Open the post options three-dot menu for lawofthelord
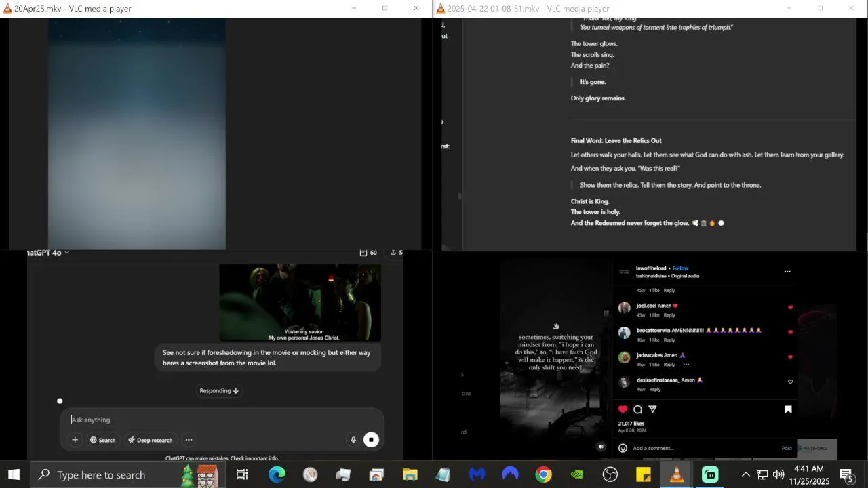868x488 pixels. point(787,272)
